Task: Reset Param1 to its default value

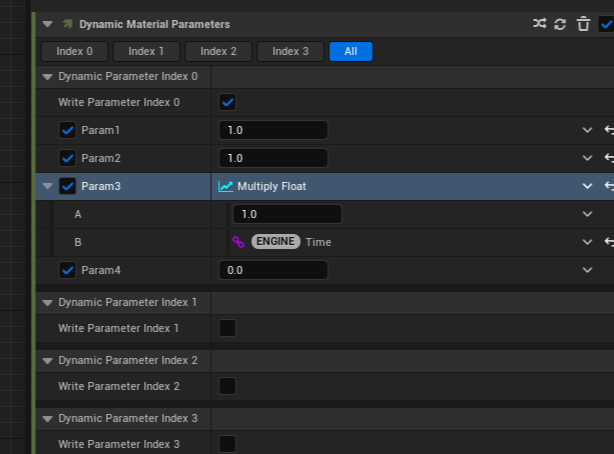Action: tap(608, 130)
